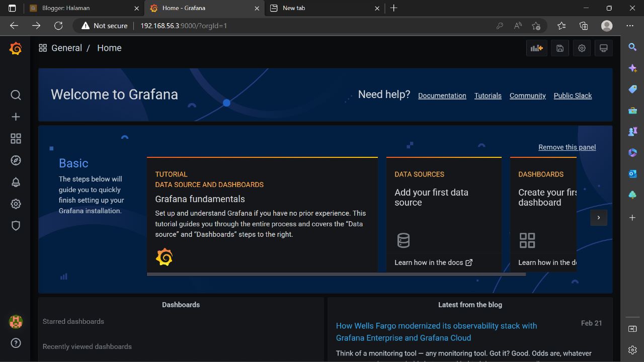Viewport: 644px width, 362px height.
Task: Click the Latest from the blog panel title
Action: click(470, 305)
